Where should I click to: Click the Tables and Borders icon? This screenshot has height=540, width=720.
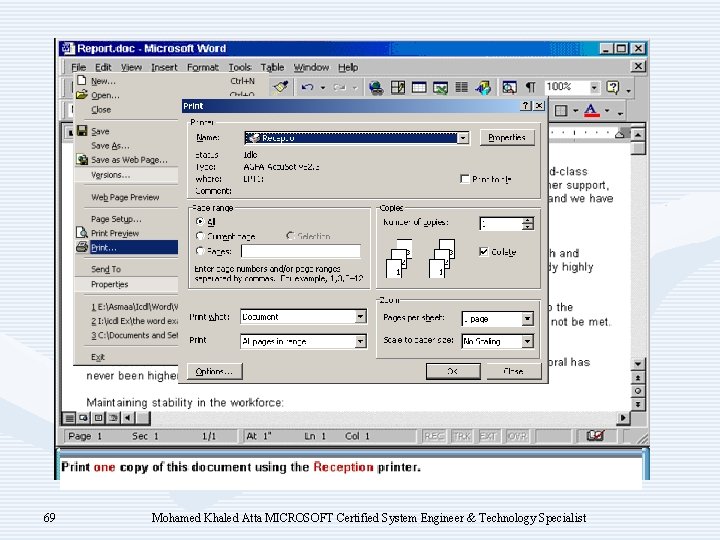398,87
